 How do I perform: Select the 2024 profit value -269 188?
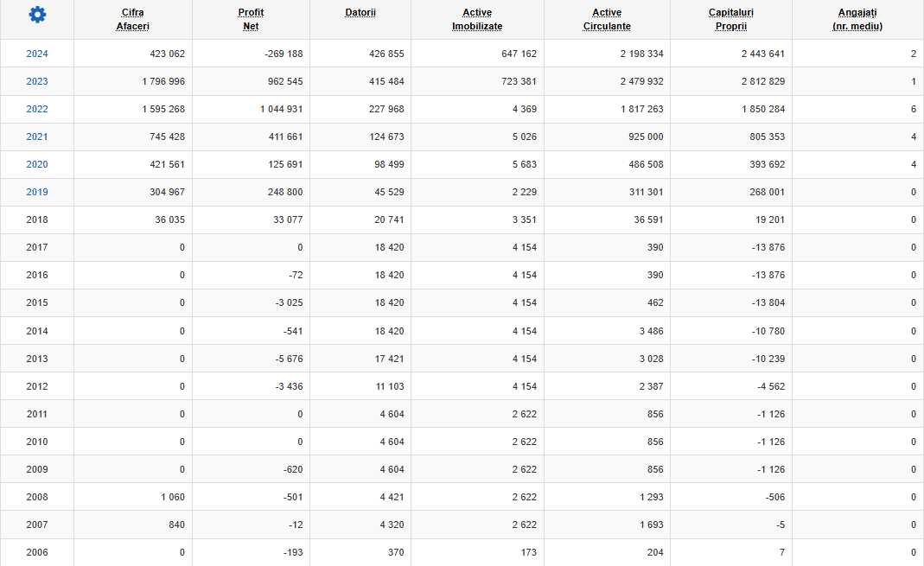point(284,54)
